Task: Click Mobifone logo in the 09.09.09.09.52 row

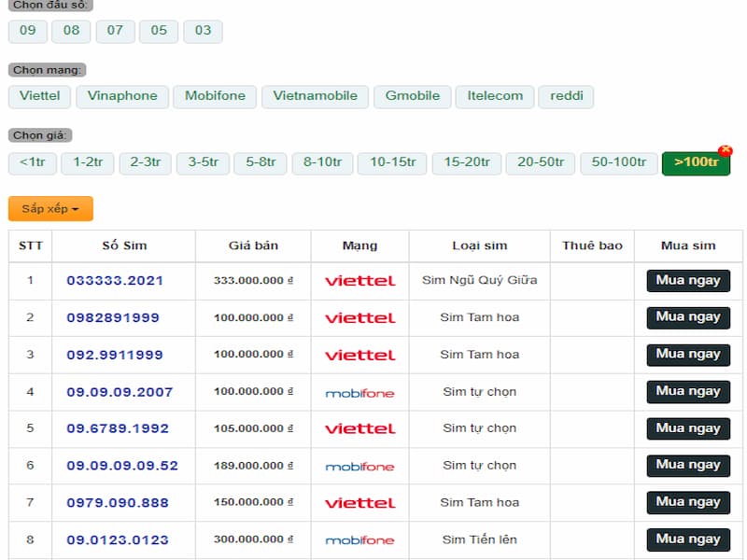Action: click(x=359, y=467)
